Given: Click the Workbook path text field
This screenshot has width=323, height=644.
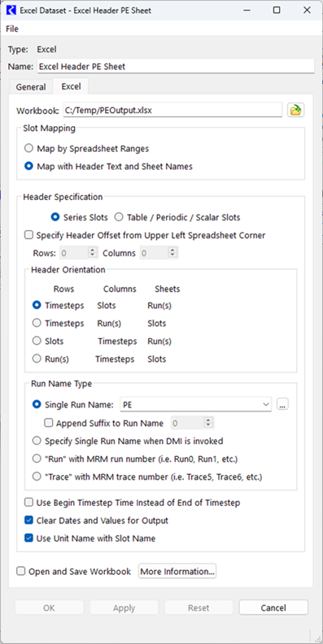Looking at the screenshot, I should (x=172, y=110).
